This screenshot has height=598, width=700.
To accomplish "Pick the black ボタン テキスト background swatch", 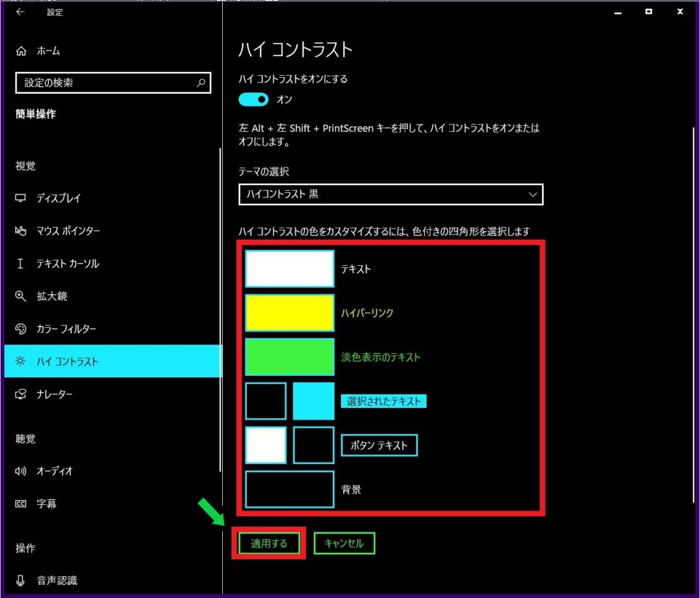I will click(313, 445).
